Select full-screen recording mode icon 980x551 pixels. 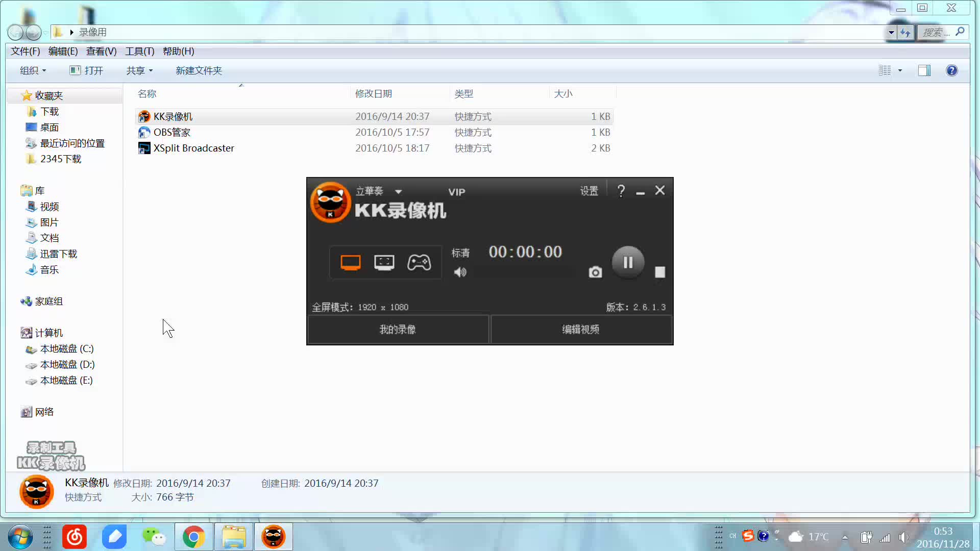pyautogui.click(x=350, y=262)
